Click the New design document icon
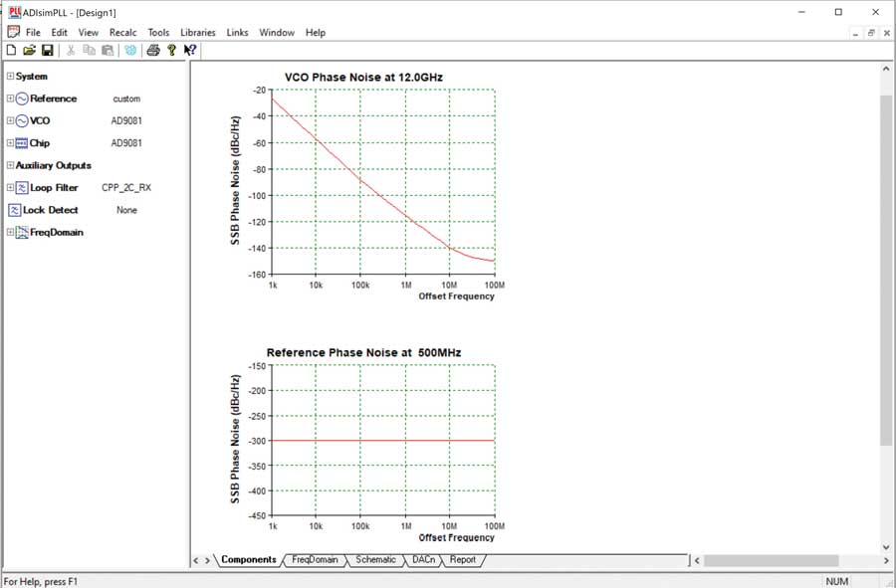The width and height of the screenshot is (896, 588). tap(12, 50)
